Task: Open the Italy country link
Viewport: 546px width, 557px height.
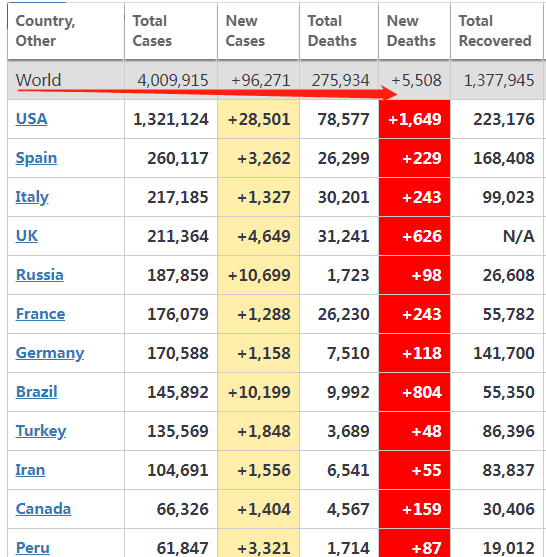Action: coord(32,197)
